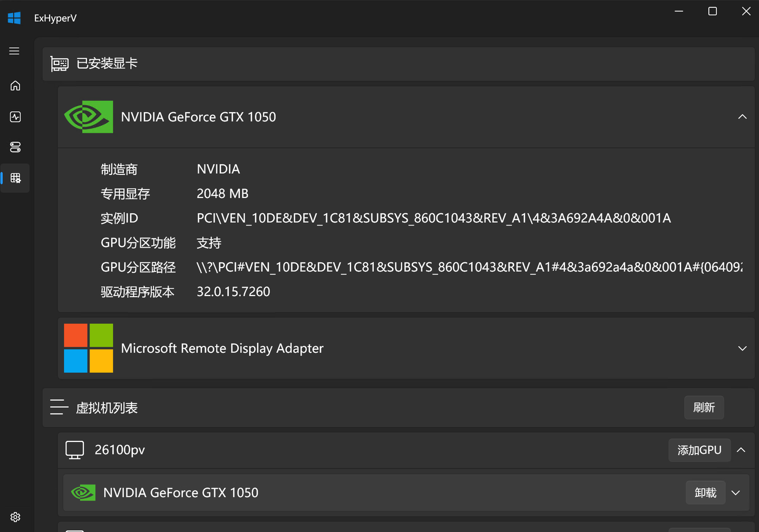Click the NVIDIA logo next to GeForce GTX 1050
The height and width of the screenshot is (532, 759).
click(x=88, y=116)
